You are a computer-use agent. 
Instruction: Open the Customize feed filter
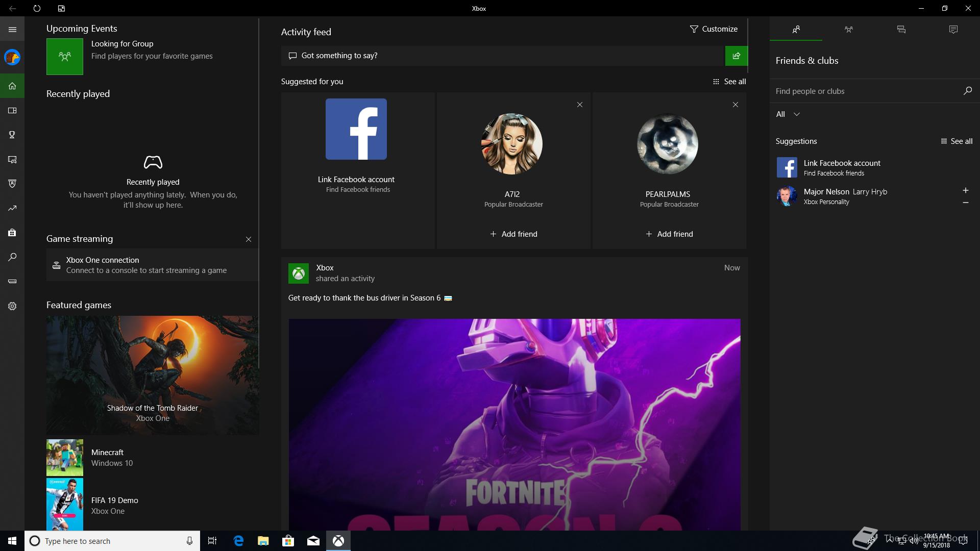[714, 29]
